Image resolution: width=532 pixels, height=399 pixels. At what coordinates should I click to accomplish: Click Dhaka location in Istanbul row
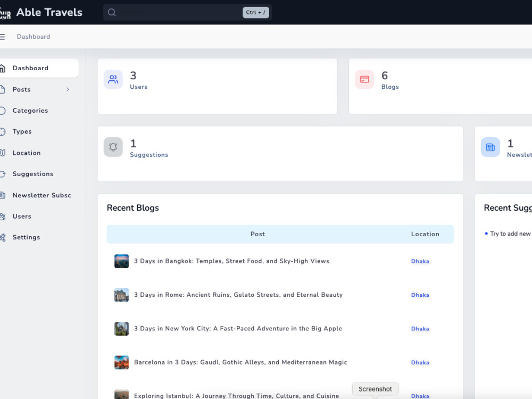tap(420, 396)
